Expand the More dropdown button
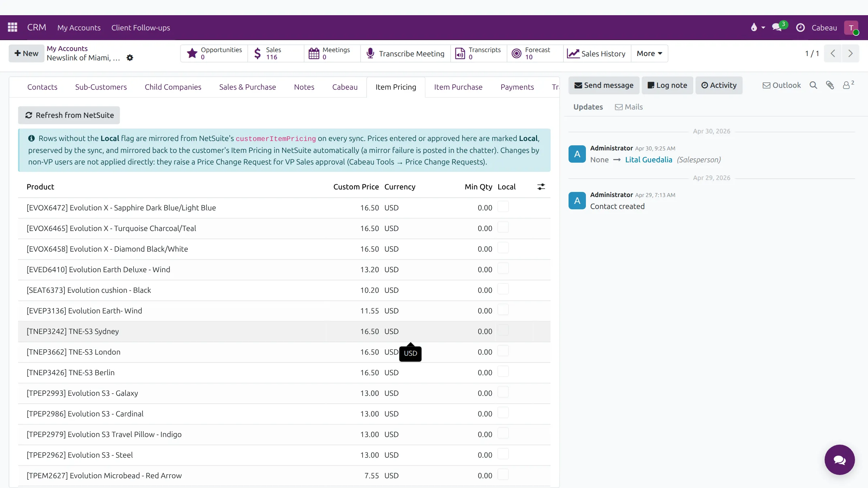The width and height of the screenshot is (868, 488). 649,53
